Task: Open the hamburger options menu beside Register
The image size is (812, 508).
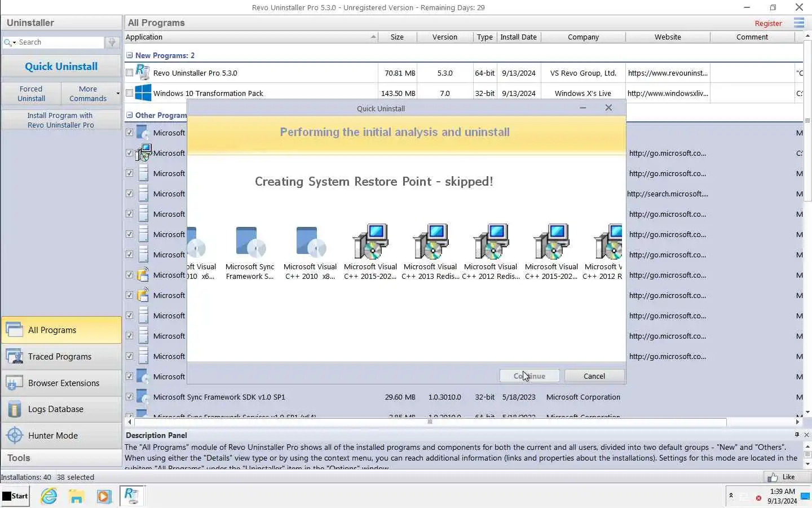Action: tap(799, 23)
